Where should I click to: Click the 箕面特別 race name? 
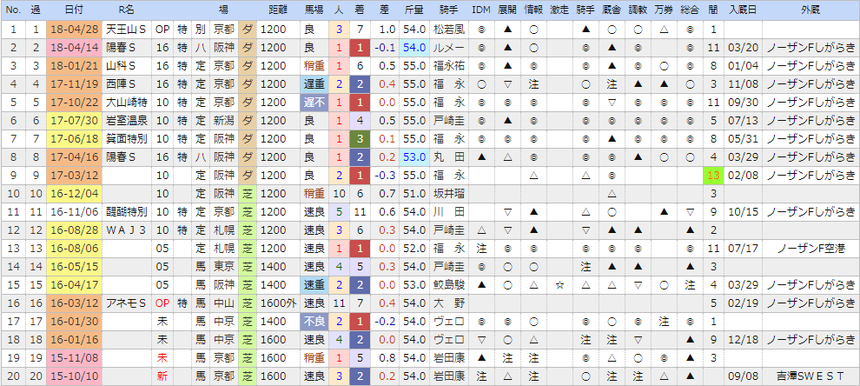[x=127, y=139]
